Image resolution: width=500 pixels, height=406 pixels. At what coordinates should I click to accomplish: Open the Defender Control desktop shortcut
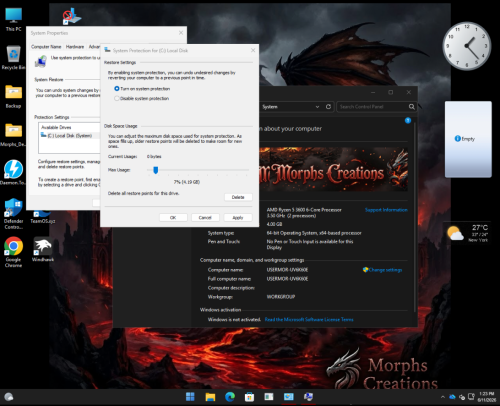[x=13, y=214]
